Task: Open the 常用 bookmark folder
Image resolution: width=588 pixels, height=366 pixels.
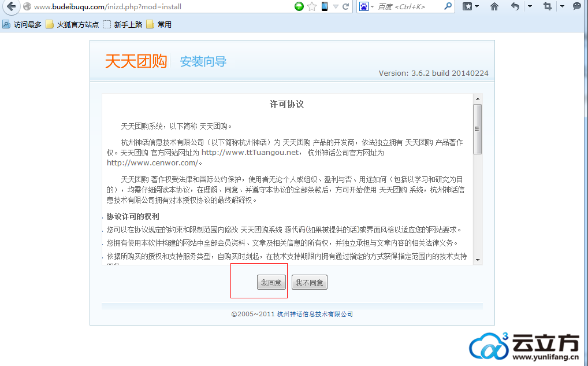Action: pos(159,24)
